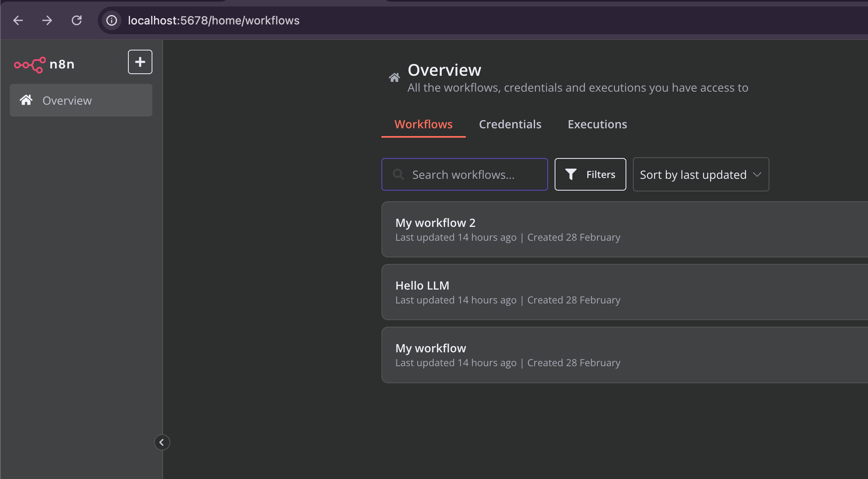Click the plus button to create new
Viewport: 868px width, 479px height.
tap(140, 62)
